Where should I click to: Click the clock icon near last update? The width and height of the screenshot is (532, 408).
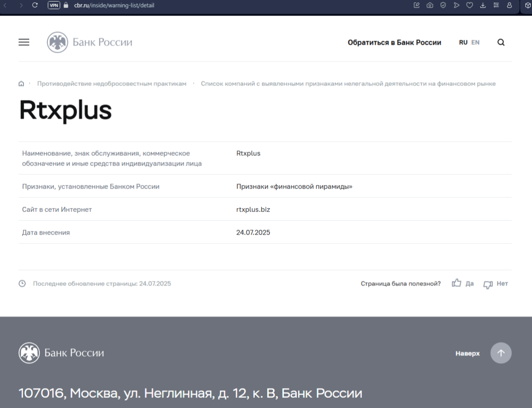tap(22, 283)
